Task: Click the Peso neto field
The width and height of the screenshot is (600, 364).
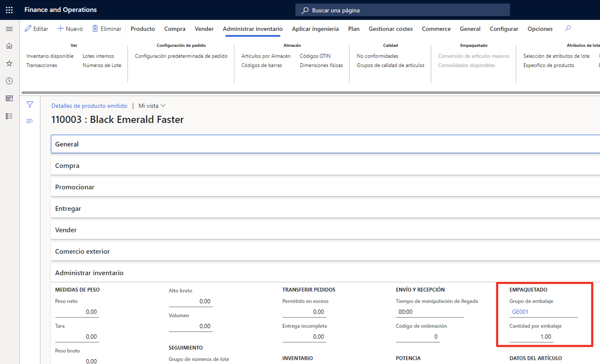Action: tap(77, 312)
